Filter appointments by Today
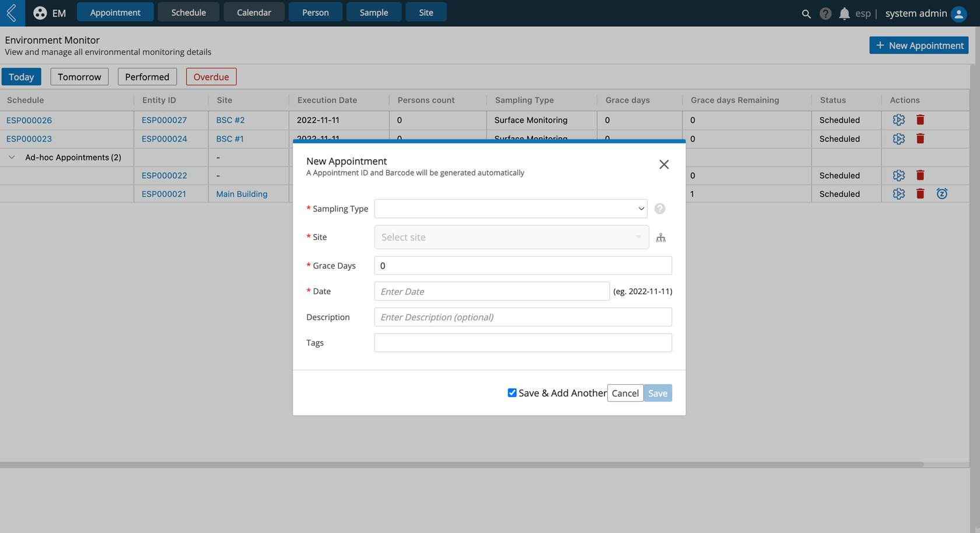This screenshot has height=533, width=980. pyautogui.click(x=22, y=76)
